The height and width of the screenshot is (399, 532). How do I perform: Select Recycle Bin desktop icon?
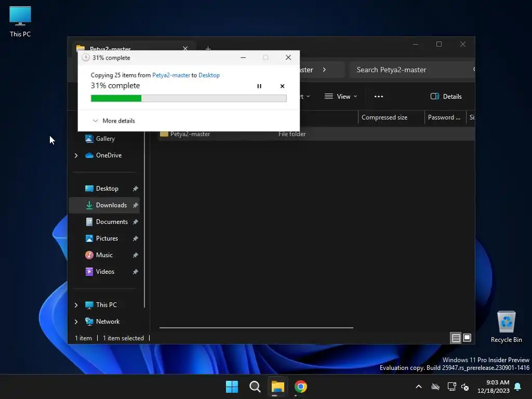507,327
